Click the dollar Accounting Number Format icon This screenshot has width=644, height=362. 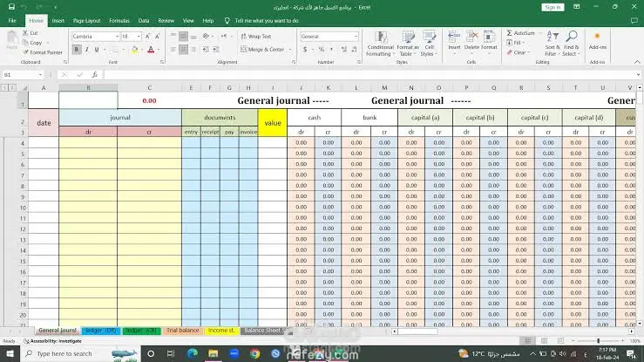point(305,50)
